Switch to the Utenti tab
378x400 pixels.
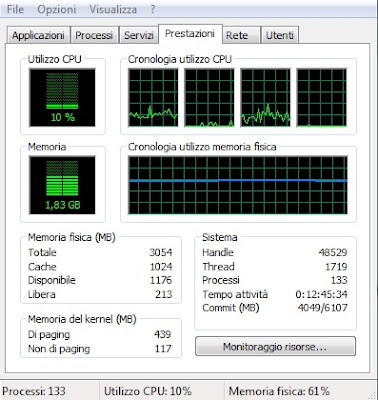[x=280, y=35]
